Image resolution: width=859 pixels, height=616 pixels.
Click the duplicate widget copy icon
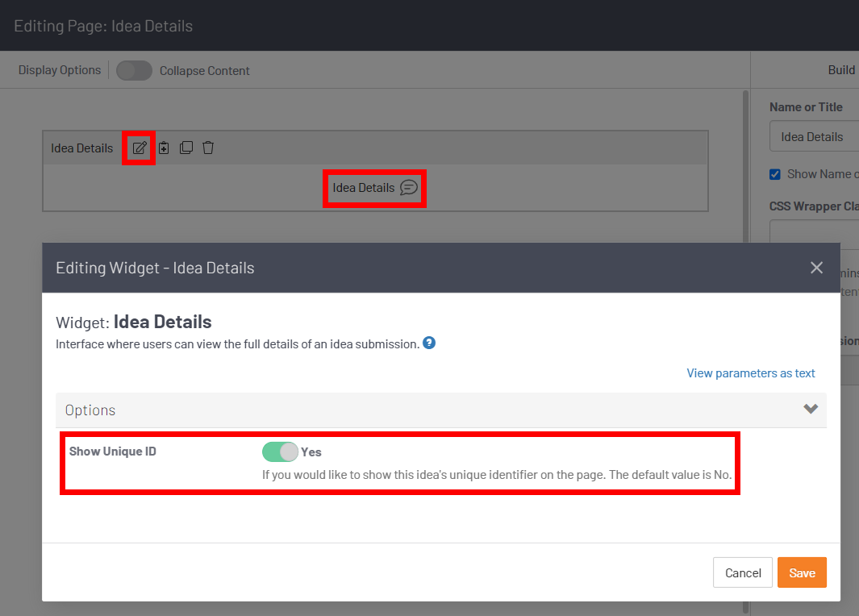(186, 148)
